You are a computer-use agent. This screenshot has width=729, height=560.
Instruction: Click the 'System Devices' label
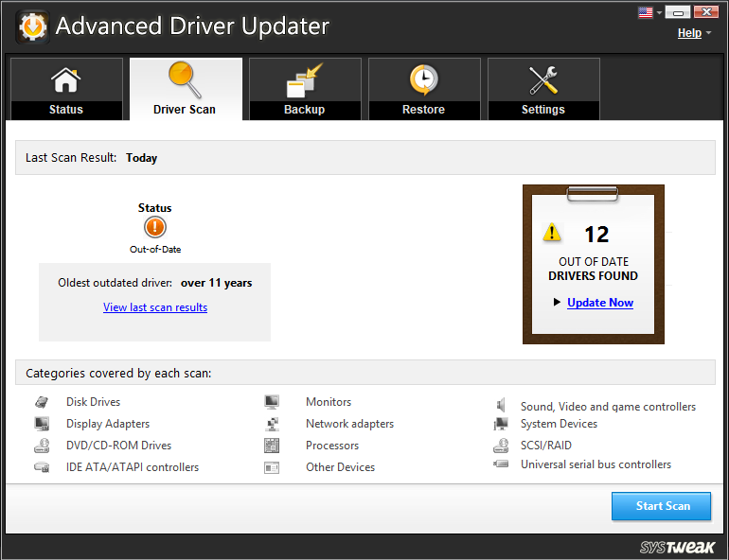point(559,424)
